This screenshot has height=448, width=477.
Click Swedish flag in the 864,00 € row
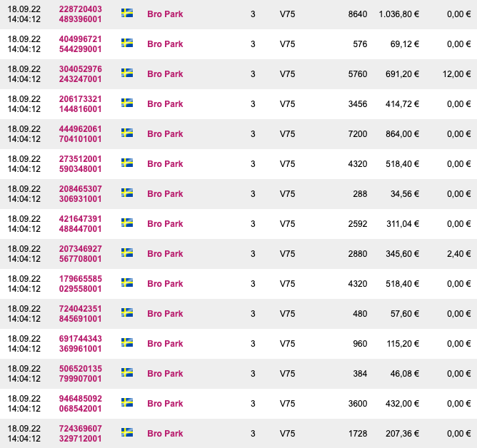click(x=127, y=133)
